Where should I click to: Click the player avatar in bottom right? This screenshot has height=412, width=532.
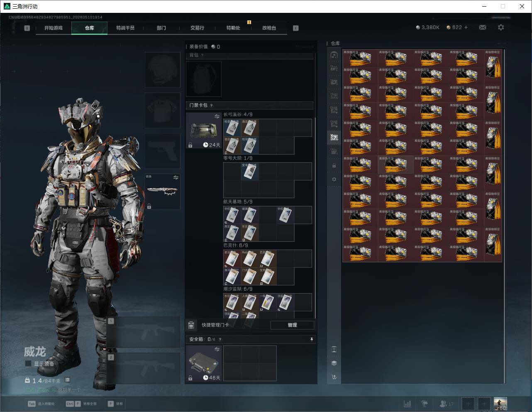(x=500, y=404)
